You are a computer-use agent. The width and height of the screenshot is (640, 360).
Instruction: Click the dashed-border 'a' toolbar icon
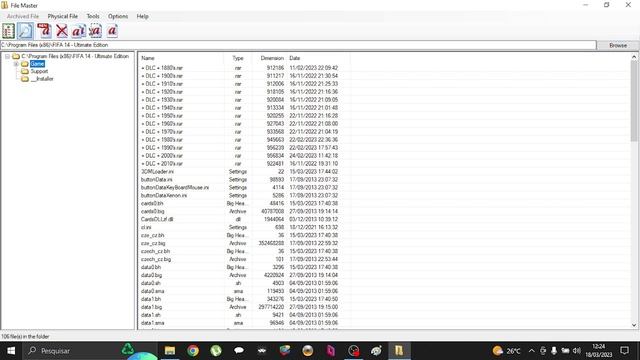pyautogui.click(x=95, y=31)
